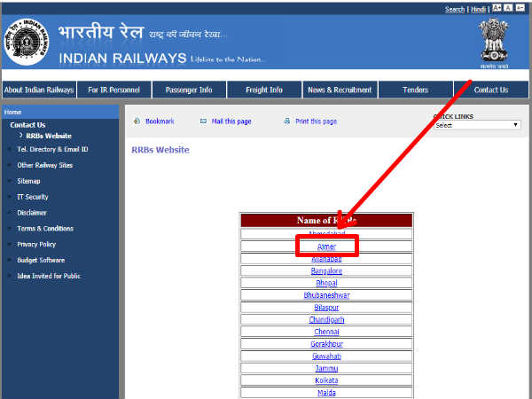Viewport: 532px width, 399px height.
Task: Open the Bangalore RRB link
Action: pos(326,270)
